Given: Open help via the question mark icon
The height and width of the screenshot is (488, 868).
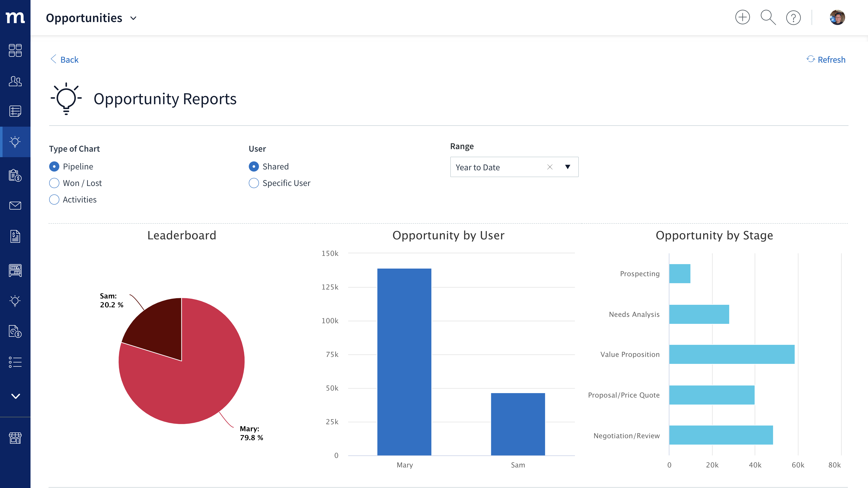Looking at the screenshot, I should (793, 18).
